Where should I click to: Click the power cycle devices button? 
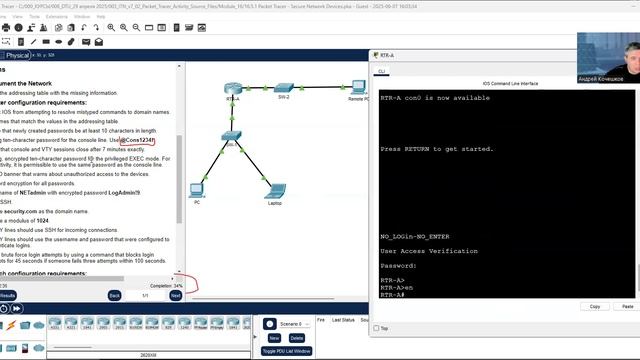tap(4, 309)
